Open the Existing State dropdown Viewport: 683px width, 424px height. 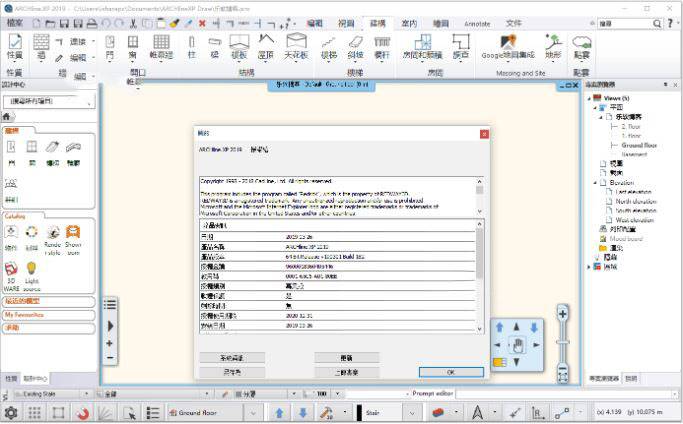(86, 394)
